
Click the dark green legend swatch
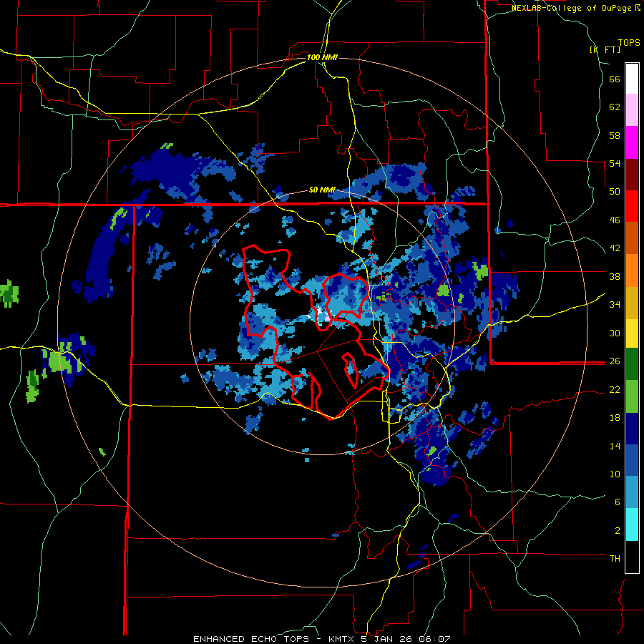[632, 364]
